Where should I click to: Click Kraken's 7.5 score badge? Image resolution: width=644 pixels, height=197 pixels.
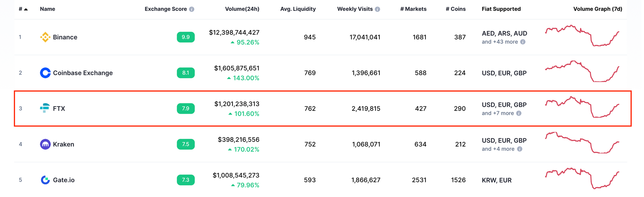pos(186,144)
